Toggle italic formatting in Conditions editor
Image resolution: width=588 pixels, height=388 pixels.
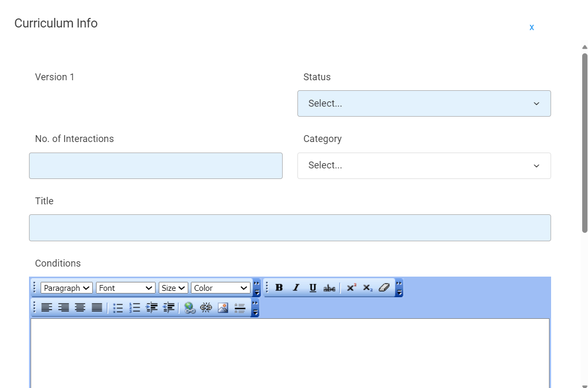tap(296, 288)
